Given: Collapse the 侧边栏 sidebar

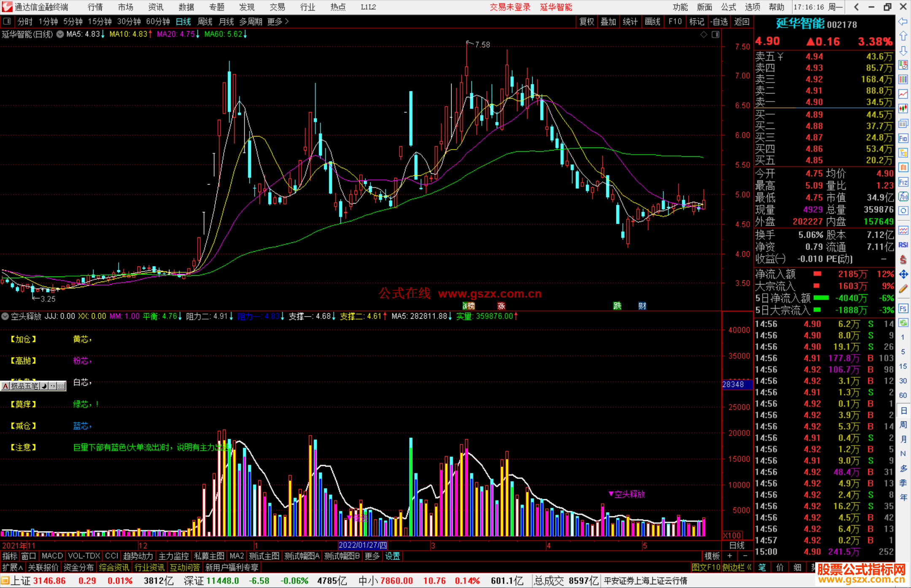Looking at the screenshot, I should tap(737, 567).
